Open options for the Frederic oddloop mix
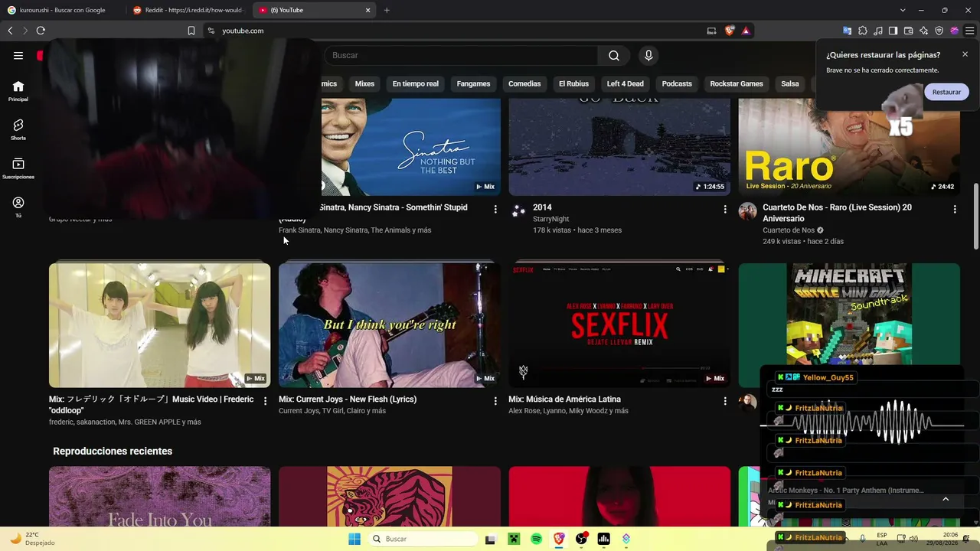The image size is (980, 551). click(x=266, y=401)
